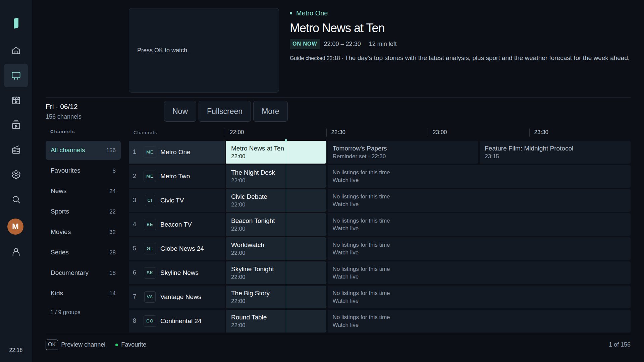Select the Favourites channel group
The height and width of the screenshot is (362, 644).
(83, 171)
